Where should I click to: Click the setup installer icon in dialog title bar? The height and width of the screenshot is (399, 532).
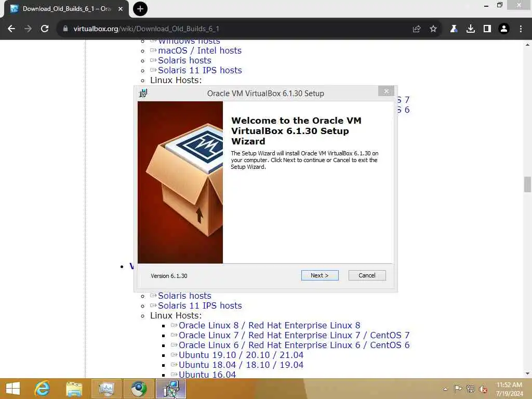pyautogui.click(x=143, y=93)
